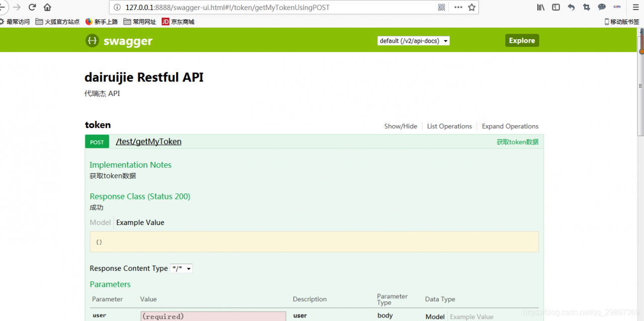Click the Parameter Type column header
This screenshot has width=644, height=321.
click(x=392, y=299)
